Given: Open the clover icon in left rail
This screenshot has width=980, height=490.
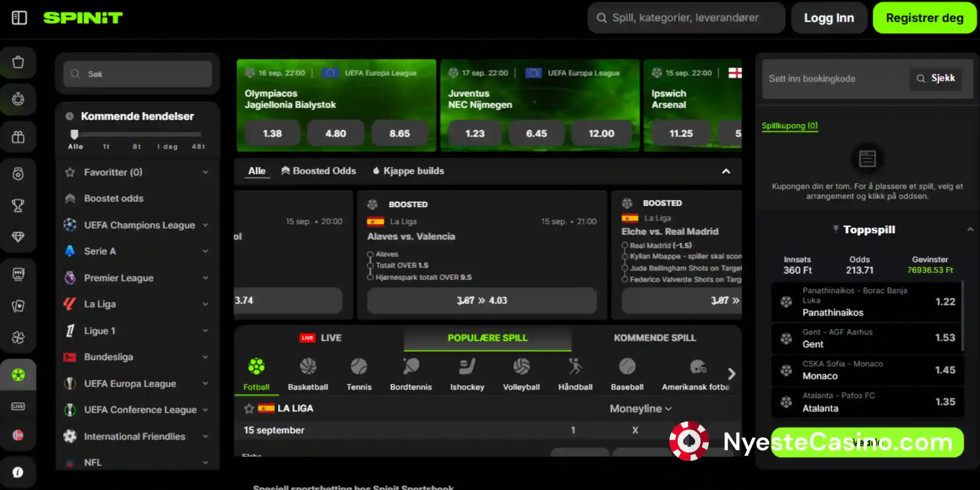Looking at the screenshot, I should [x=18, y=337].
